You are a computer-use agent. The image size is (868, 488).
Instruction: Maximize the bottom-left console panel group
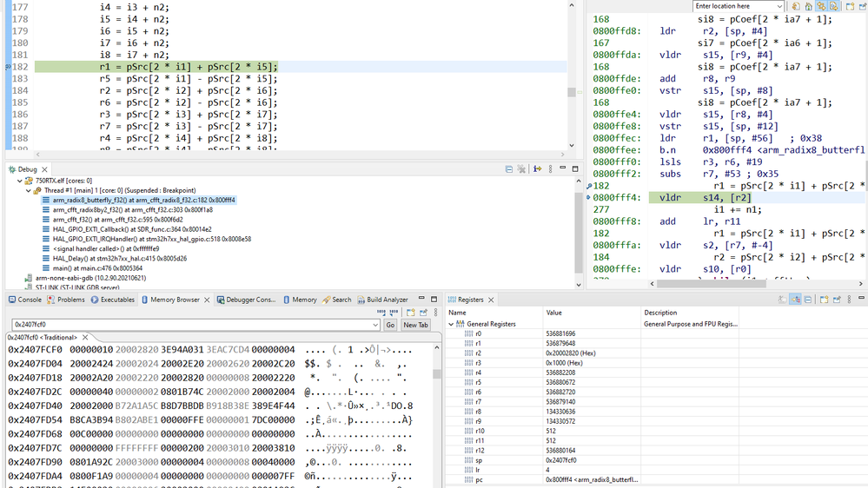[x=434, y=300]
